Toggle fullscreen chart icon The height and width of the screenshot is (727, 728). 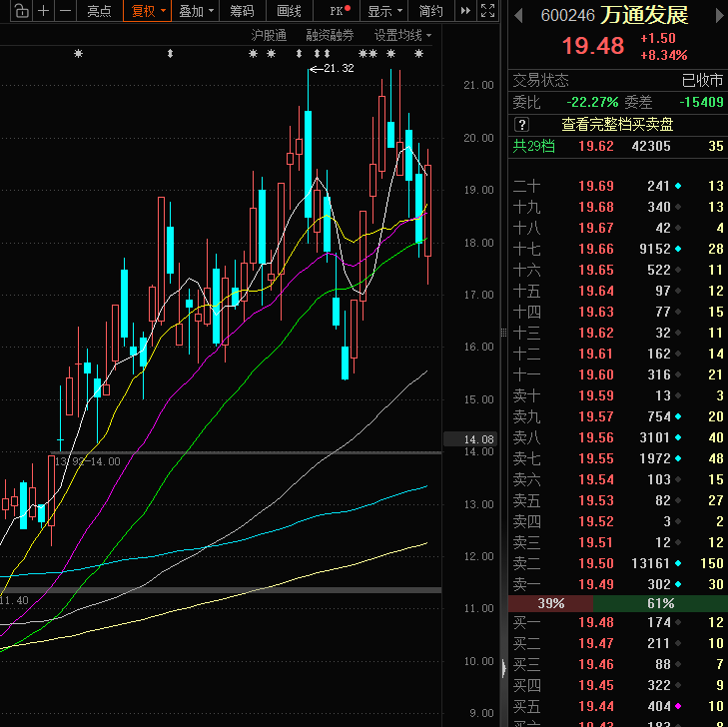click(x=487, y=11)
